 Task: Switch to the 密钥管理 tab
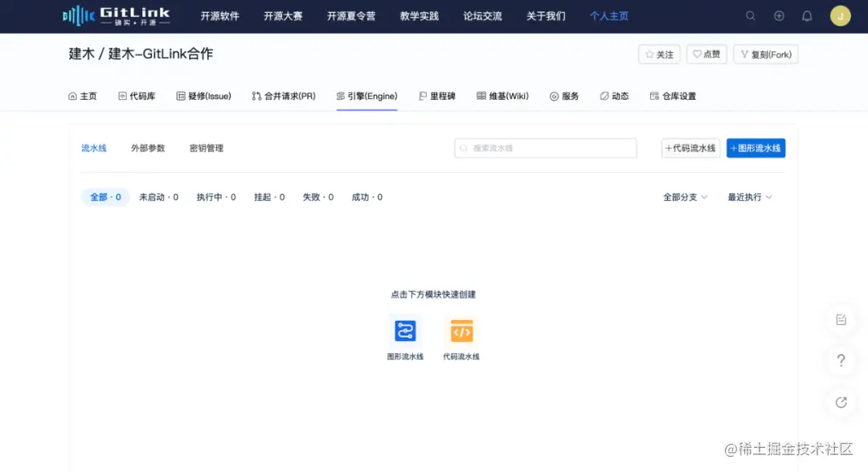pos(207,148)
